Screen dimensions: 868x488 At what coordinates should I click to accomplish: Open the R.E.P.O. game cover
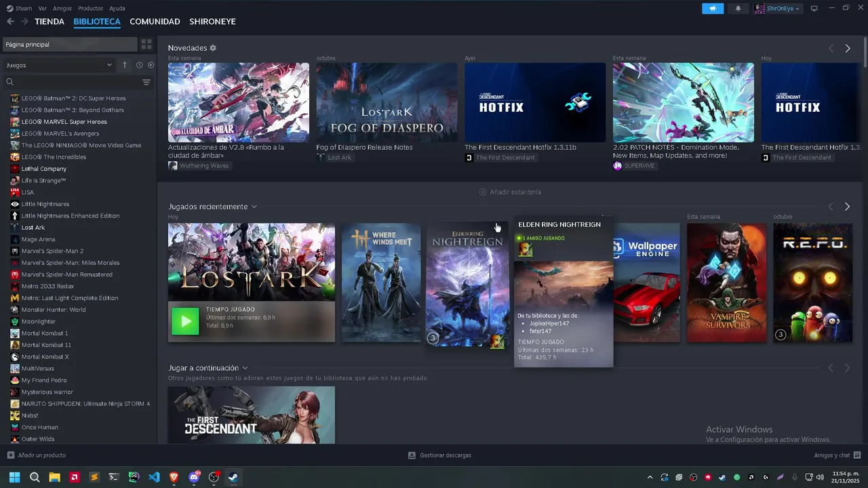pyautogui.click(x=813, y=283)
